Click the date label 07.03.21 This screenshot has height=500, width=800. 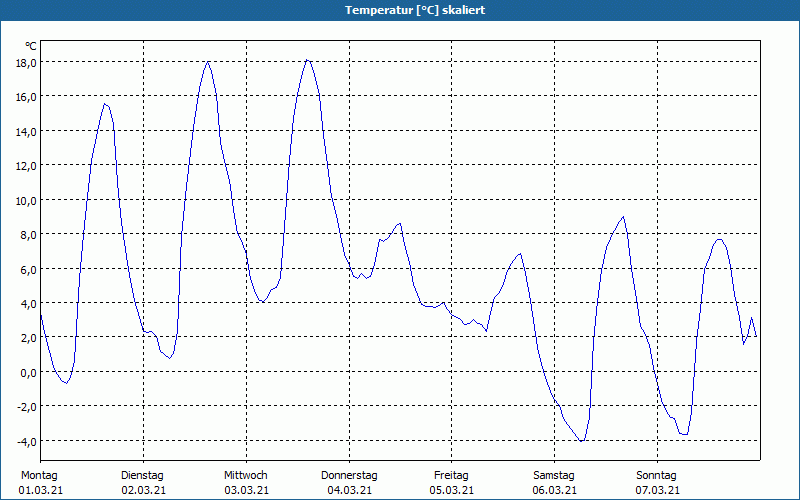click(657, 490)
